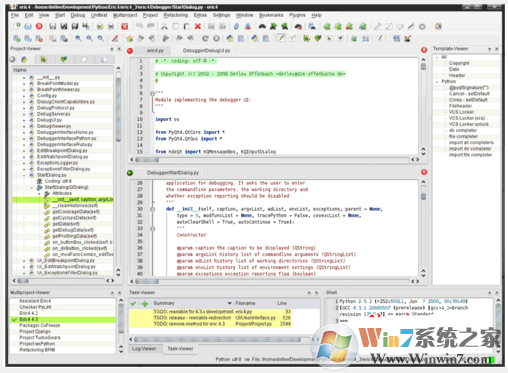Click the colorful Help viewer icon
The height and width of the screenshot is (373, 508).
click(x=438, y=26)
